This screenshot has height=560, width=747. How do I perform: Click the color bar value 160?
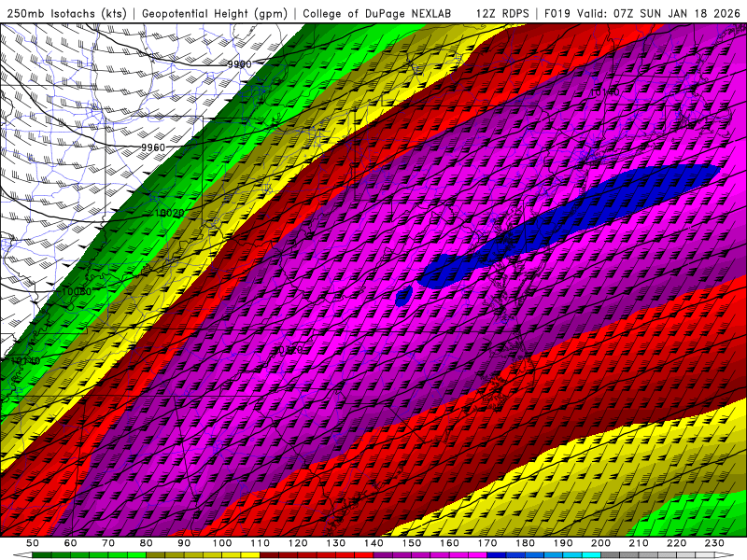(x=449, y=543)
